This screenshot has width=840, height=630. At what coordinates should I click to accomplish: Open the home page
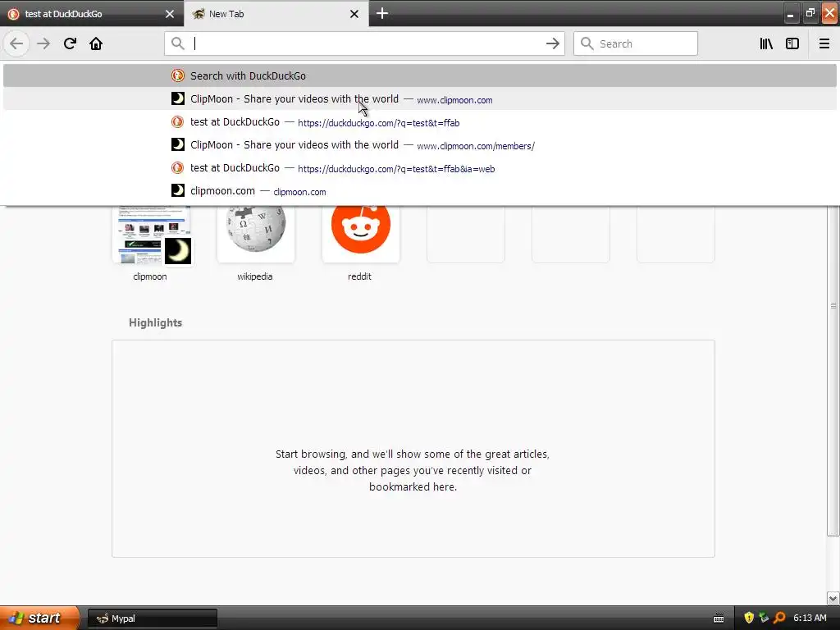pos(96,43)
